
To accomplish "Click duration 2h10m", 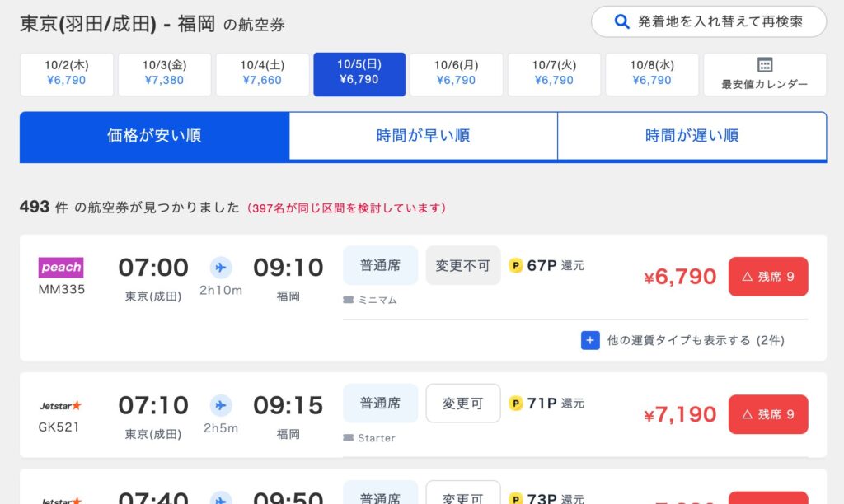I will 221,291.
